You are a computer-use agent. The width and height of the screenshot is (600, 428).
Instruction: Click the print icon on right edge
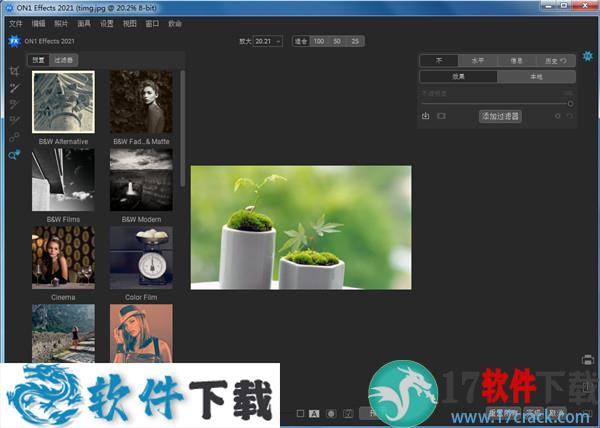coord(588,360)
